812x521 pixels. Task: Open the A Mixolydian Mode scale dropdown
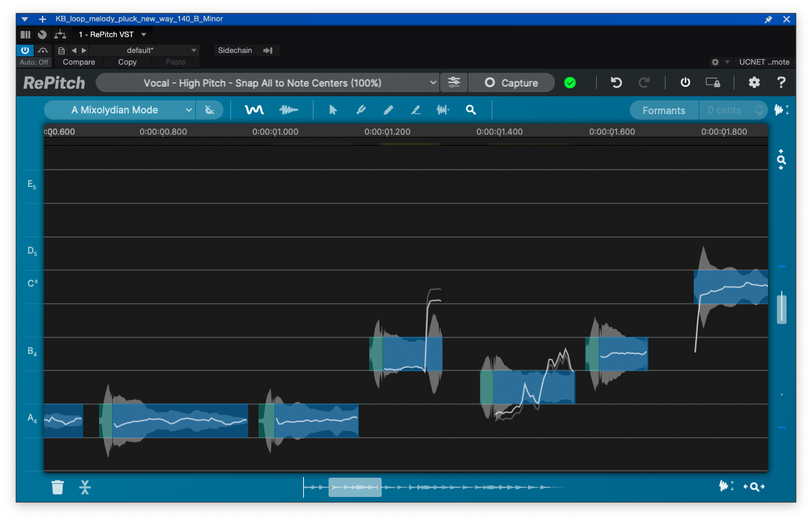pos(120,110)
